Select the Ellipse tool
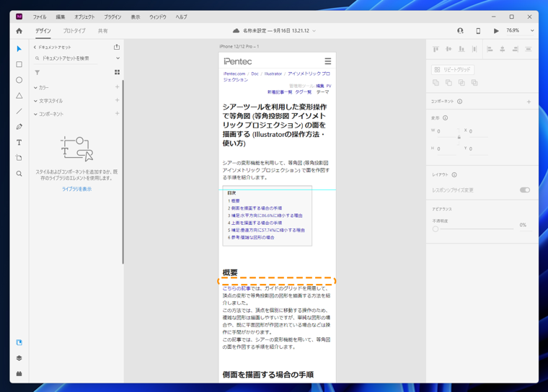Image resolution: width=548 pixels, height=392 pixels. [x=19, y=80]
